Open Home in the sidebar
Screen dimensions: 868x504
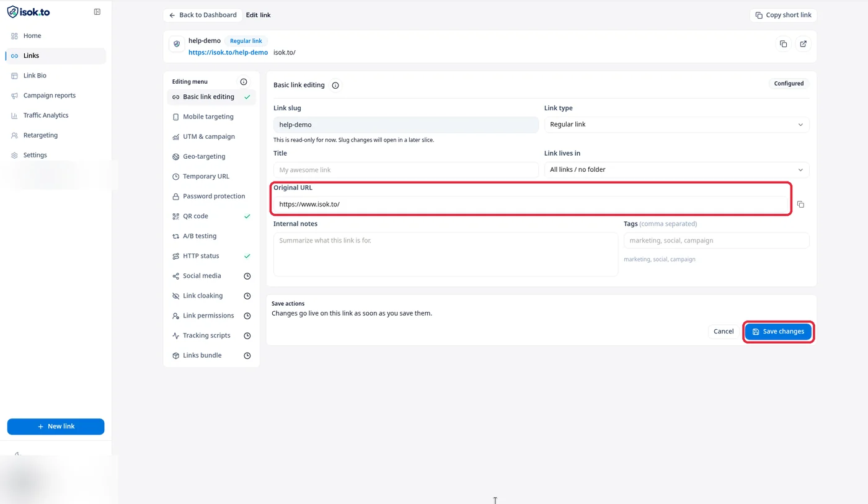[x=56, y=36]
